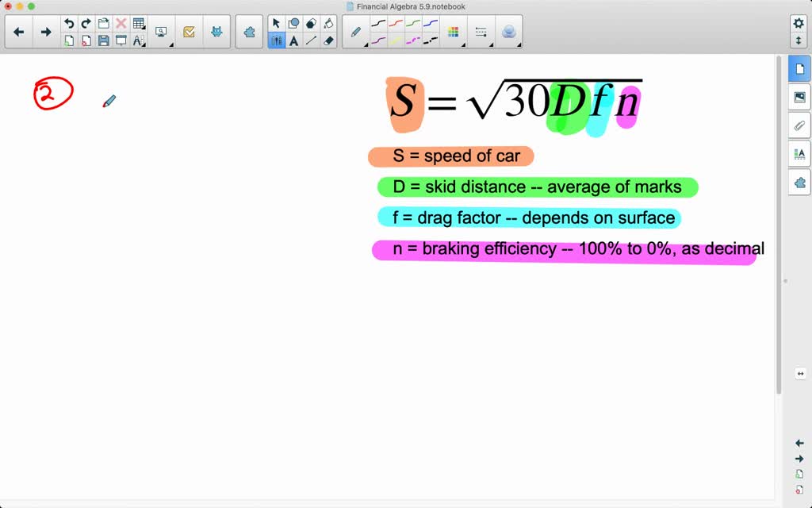Toggle toolbar position with the up-down arrow
This screenshot has height=508, width=812.
(x=799, y=40)
